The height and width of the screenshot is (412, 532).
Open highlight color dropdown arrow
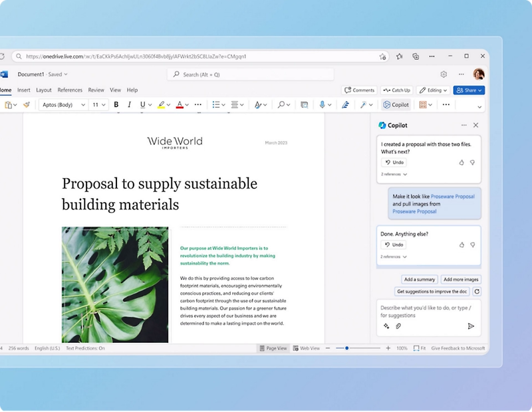click(168, 105)
